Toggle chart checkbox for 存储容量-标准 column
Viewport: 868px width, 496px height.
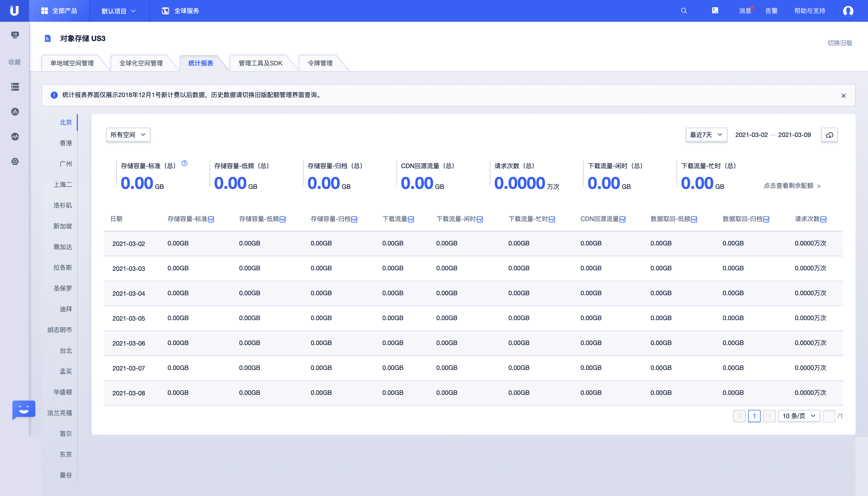(x=211, y=219)
